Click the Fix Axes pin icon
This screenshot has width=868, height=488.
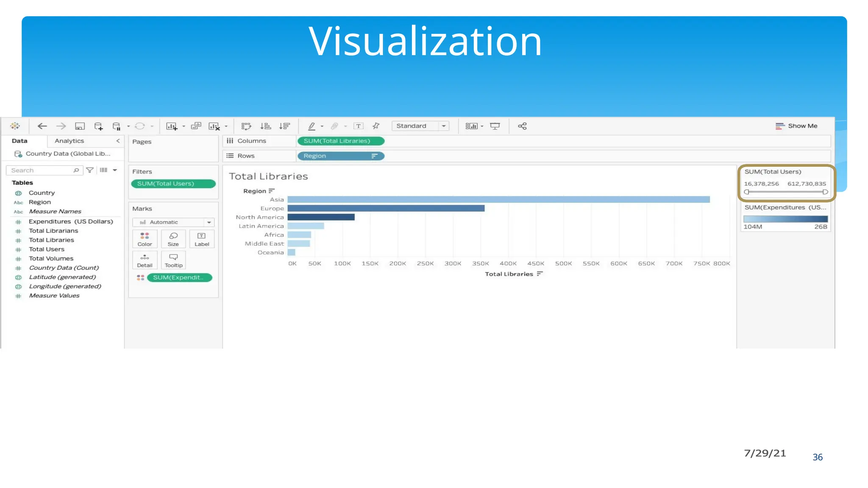[x=376, y=126]
